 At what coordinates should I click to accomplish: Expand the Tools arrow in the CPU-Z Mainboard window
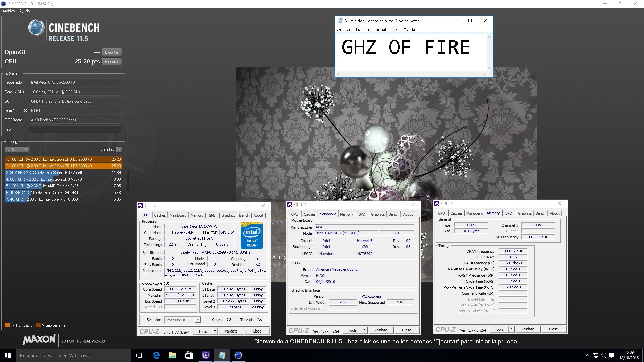coord(364,330)
